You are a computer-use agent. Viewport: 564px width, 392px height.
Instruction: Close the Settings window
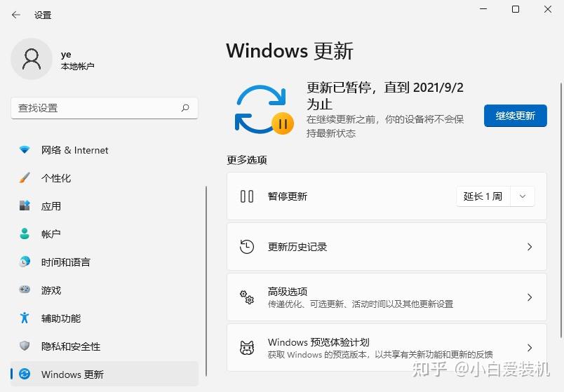pos(548,9)
